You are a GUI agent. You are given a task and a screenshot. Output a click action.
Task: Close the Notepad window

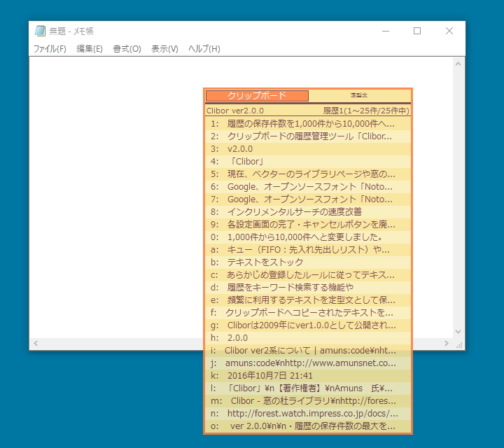449,31
